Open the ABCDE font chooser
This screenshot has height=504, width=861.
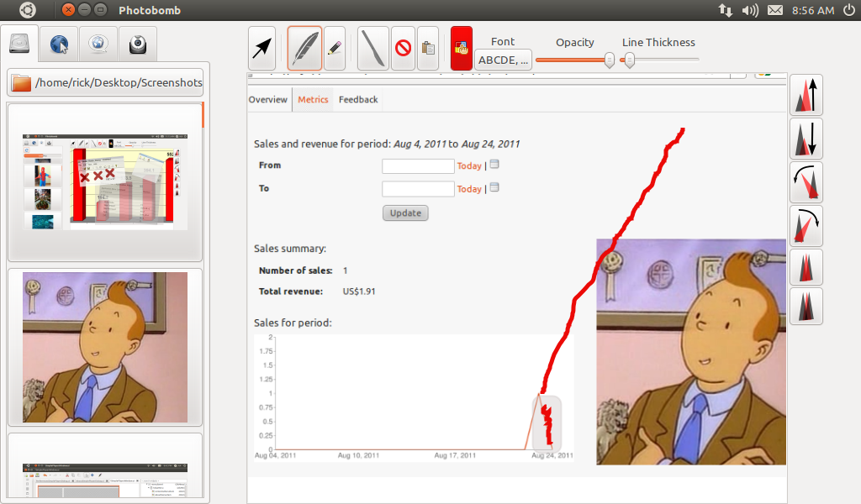(503, 60)
